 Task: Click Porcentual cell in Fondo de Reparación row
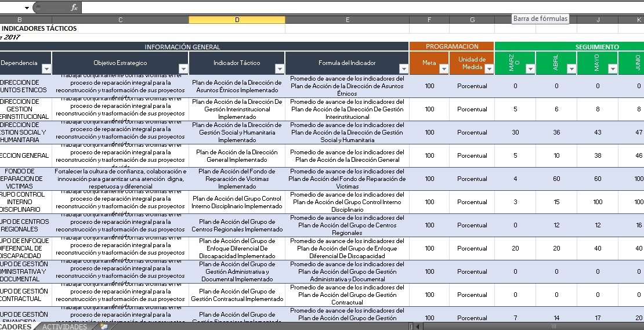(472, 179)
